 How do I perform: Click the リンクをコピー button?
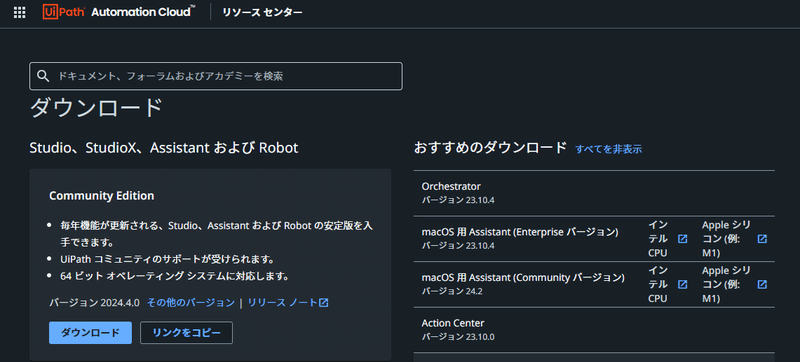point(186,333)
